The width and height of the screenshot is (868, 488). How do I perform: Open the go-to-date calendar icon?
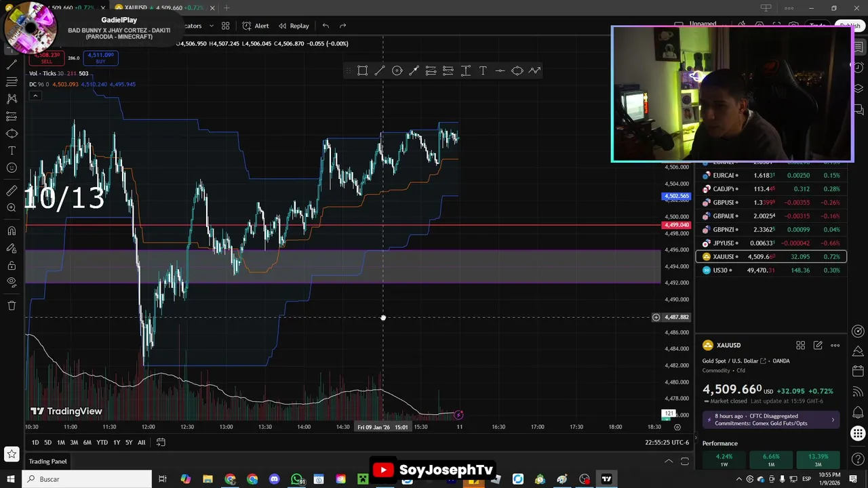[161, 443]
